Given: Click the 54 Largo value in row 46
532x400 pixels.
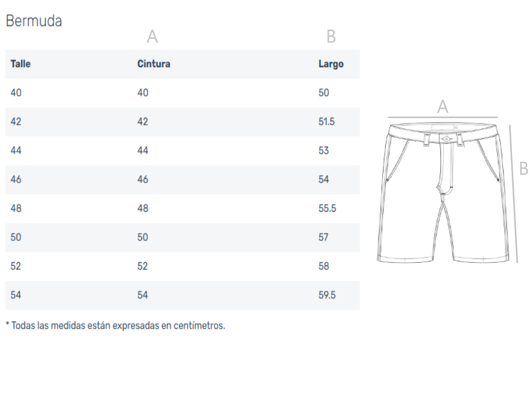Looking at the screenshot, I should [x=324, y=179].
